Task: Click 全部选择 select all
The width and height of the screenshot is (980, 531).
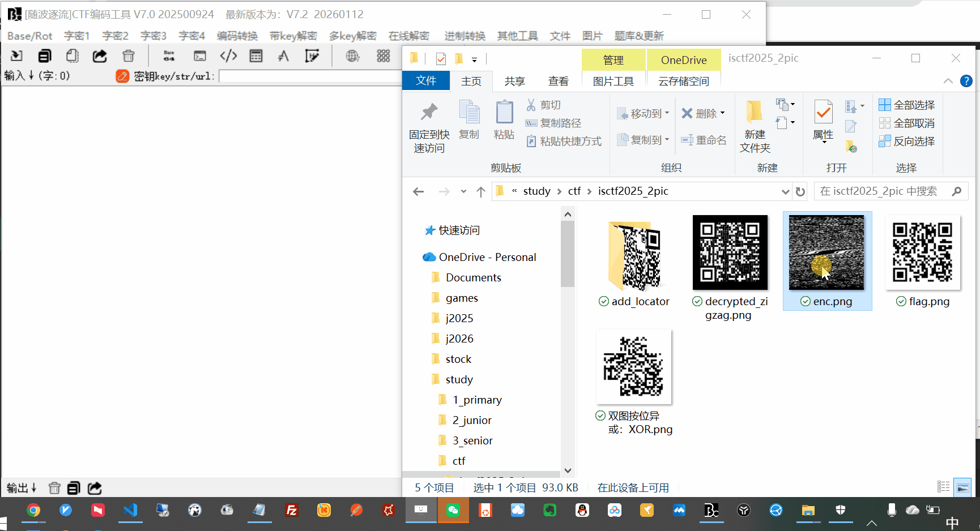Action: (x=906, y=105)
